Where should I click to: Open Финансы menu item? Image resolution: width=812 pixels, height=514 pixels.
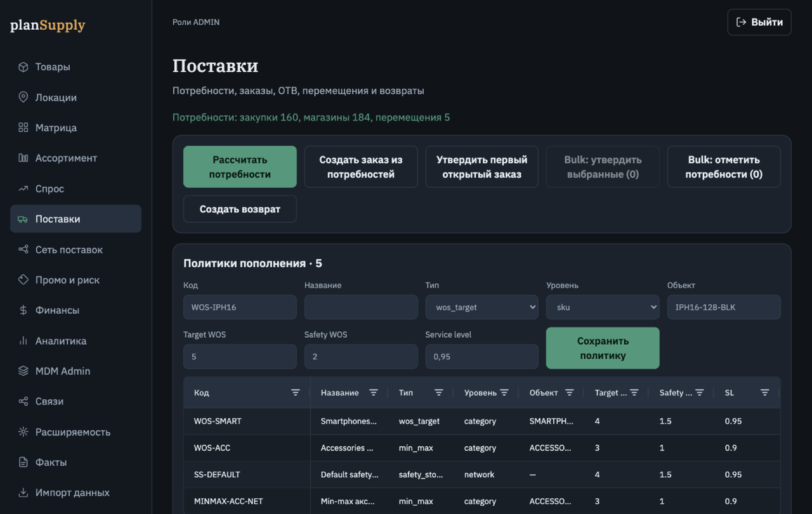pyautogui.click(x=75, y=310)
